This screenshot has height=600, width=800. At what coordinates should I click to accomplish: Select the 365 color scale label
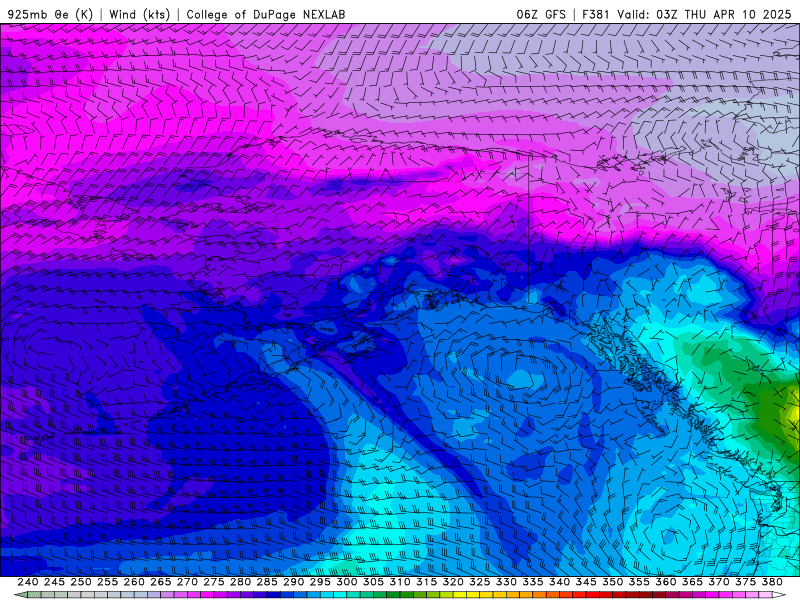coord(692,582)
